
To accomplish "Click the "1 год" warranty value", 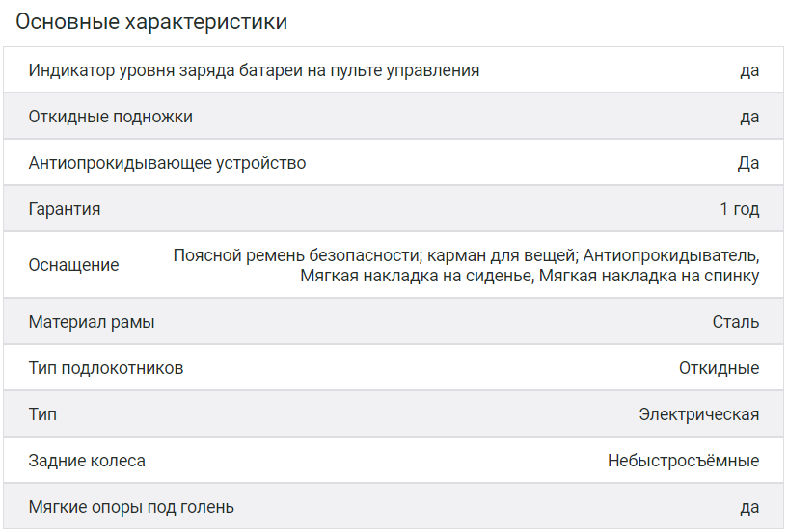I will 739,209.
